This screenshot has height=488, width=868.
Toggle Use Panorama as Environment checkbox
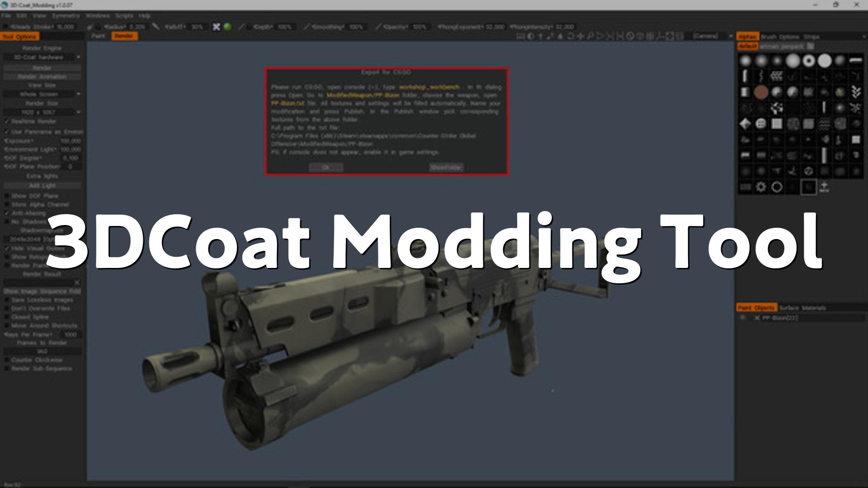tap(7, 131)
